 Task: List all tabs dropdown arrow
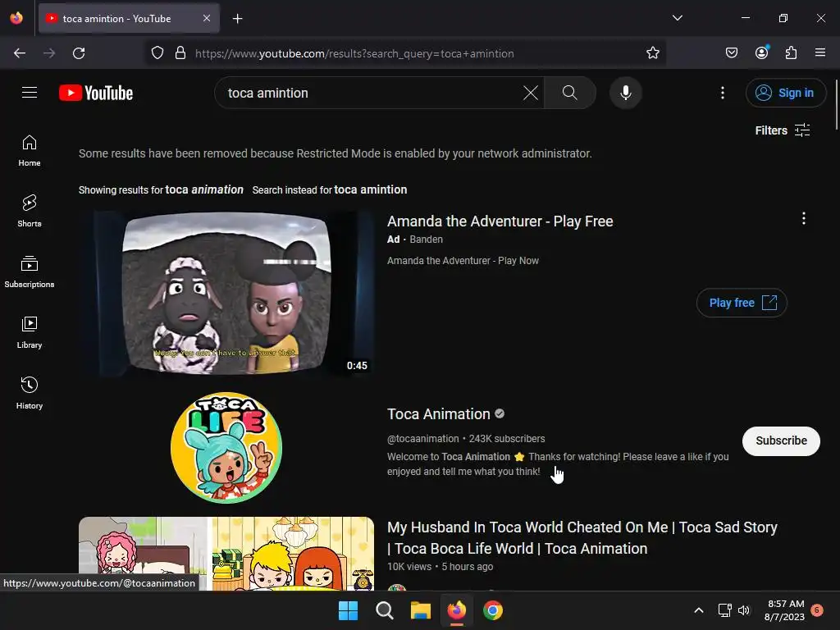click(677, 18)
